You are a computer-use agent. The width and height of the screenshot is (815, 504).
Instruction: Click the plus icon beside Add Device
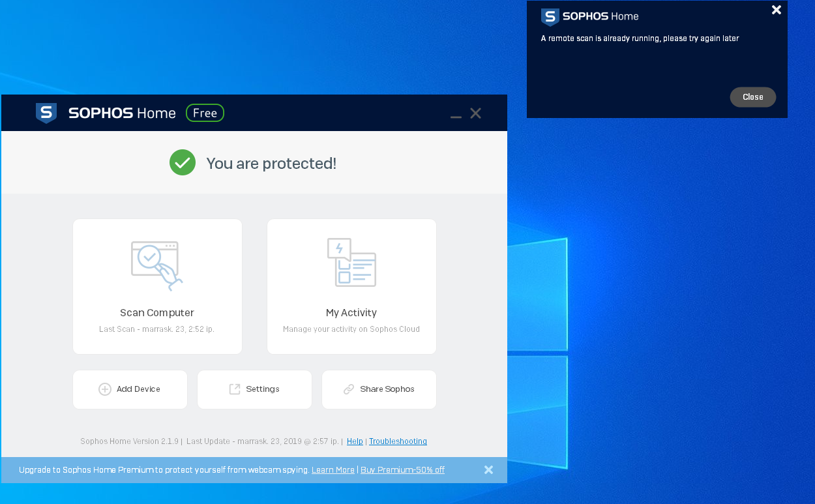[105, 389]
